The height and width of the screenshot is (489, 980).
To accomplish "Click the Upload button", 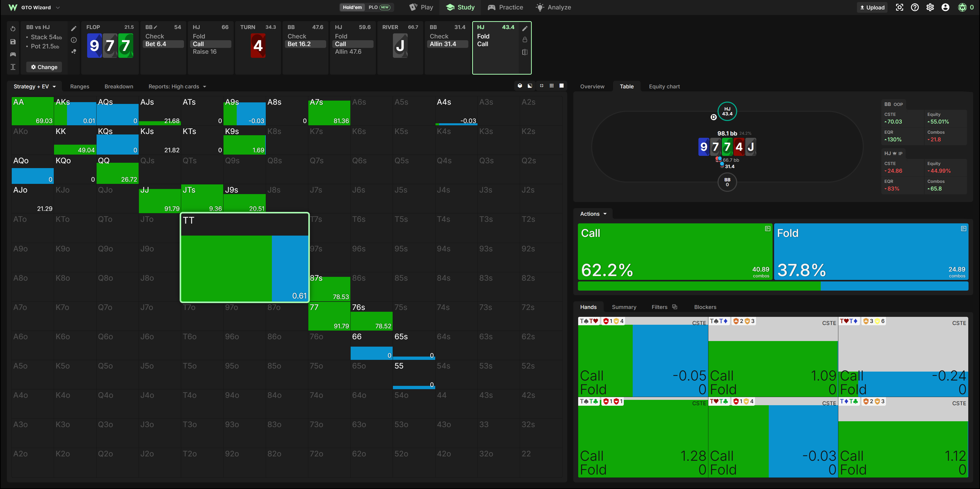I will (873, 7).
